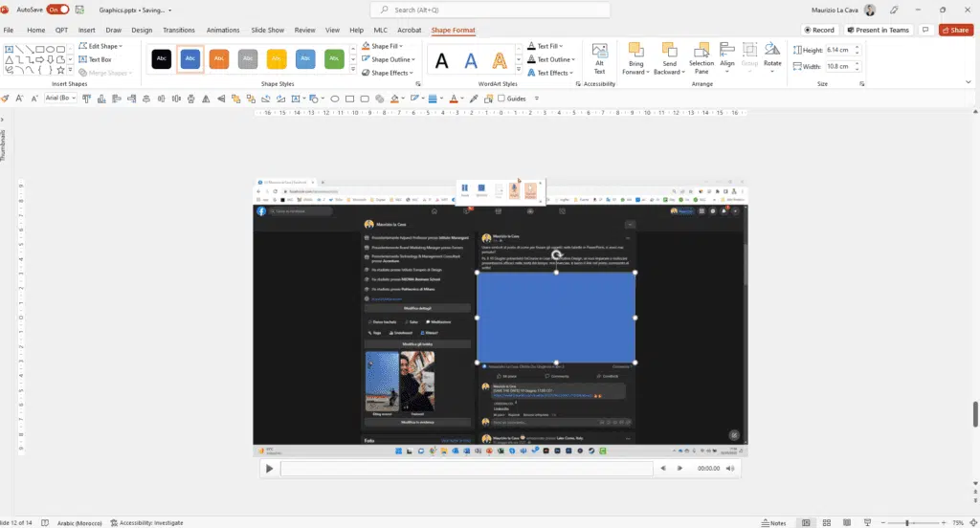The image size is (980, 528).
Task: Click the Present in Teams button
Action: point(879,30)
